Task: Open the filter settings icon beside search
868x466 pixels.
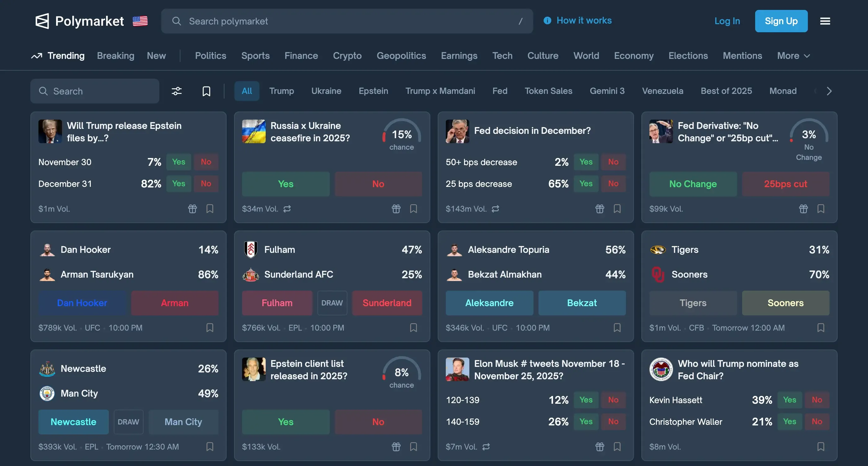Action: click(176, 91)
